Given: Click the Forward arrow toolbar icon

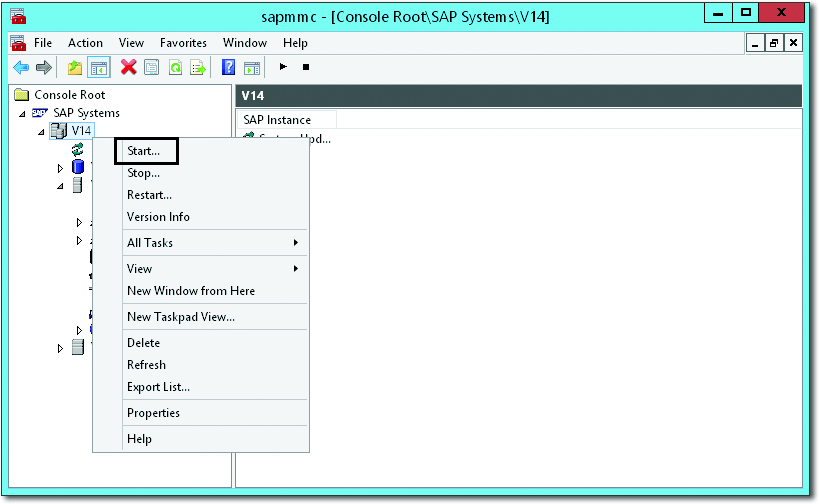Looking at the screenshot, I should (44, 67).
